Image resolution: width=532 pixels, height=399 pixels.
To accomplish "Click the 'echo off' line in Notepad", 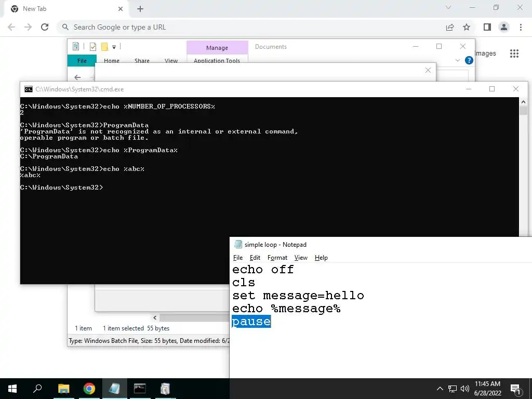I will (263, 270).
